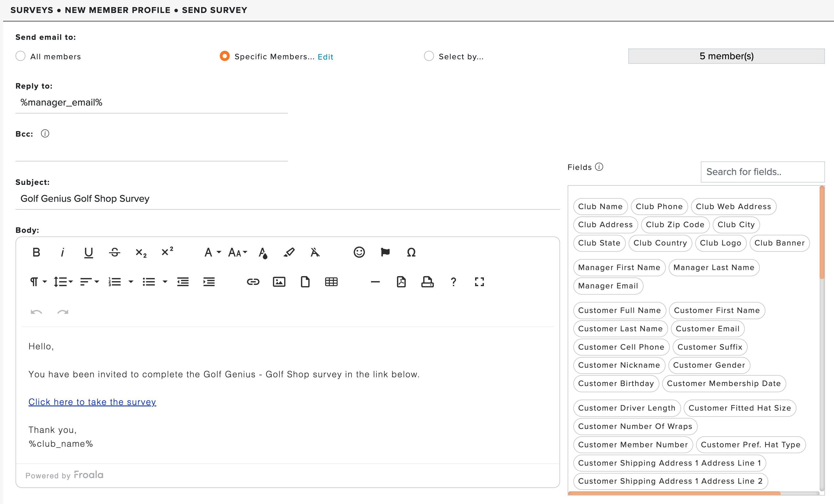Apply superscript formatting
Screen dimensions: 834x504
pyautogui.click(x=167, y=251)
